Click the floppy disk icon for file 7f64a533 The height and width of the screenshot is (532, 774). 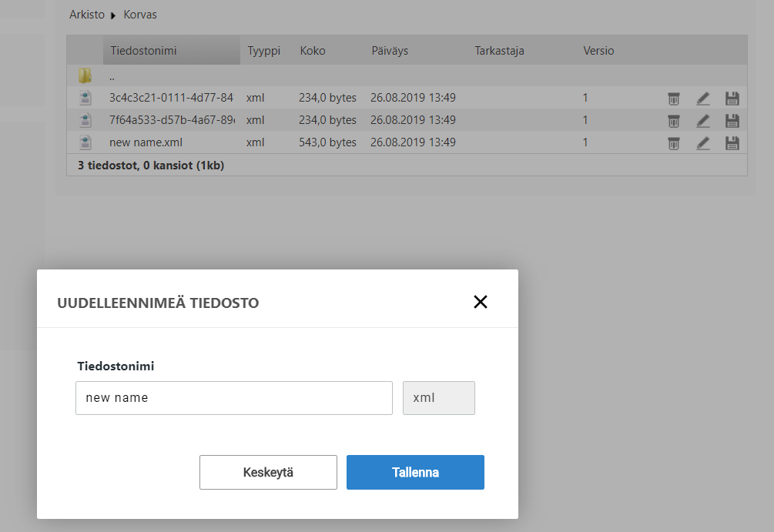tap(732, 121)
